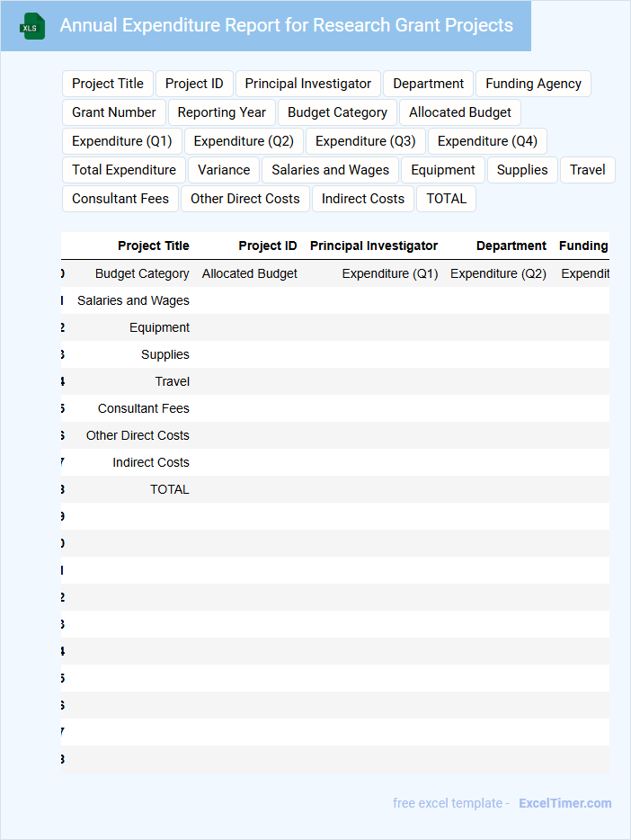Select the Other Direct Costs table cell
Screen dimensions: 631x840
pyautogui.click(x=138, y=435)
